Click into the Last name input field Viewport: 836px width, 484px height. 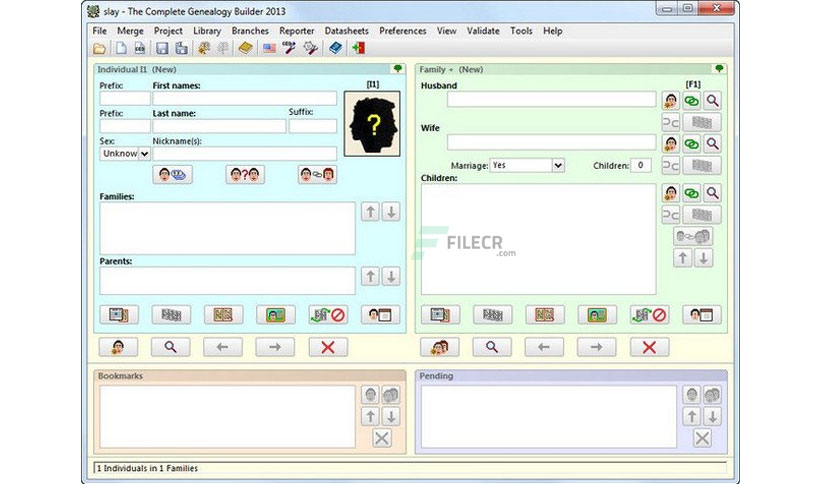tap(219, 126)
